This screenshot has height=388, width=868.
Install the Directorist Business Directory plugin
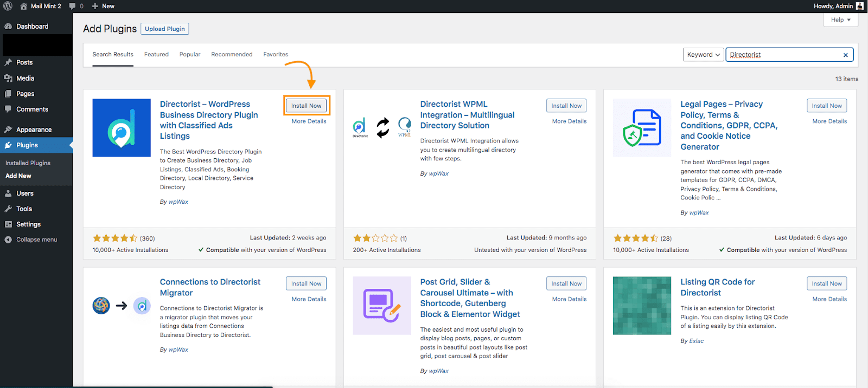pos(307,106)
